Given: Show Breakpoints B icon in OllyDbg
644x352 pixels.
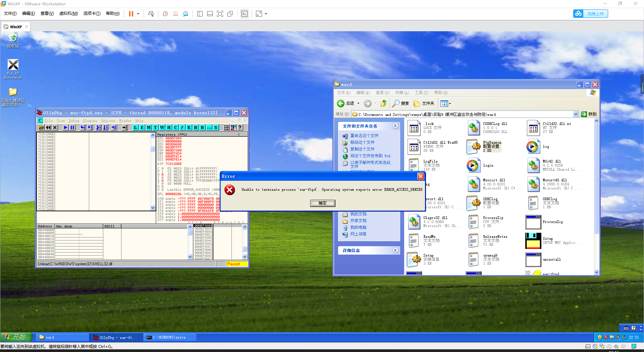Looking at the screenshot, I should (x=196, y=128).
